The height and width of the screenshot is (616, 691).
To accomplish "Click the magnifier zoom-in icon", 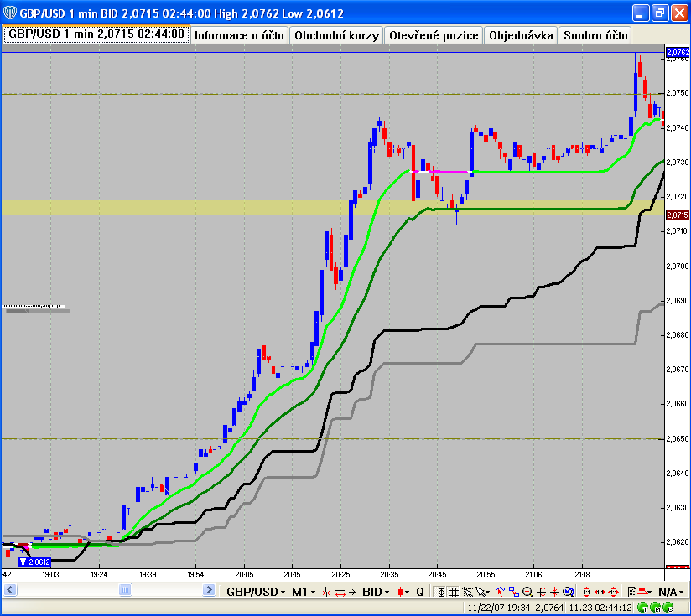I will [x=527, y=593].
